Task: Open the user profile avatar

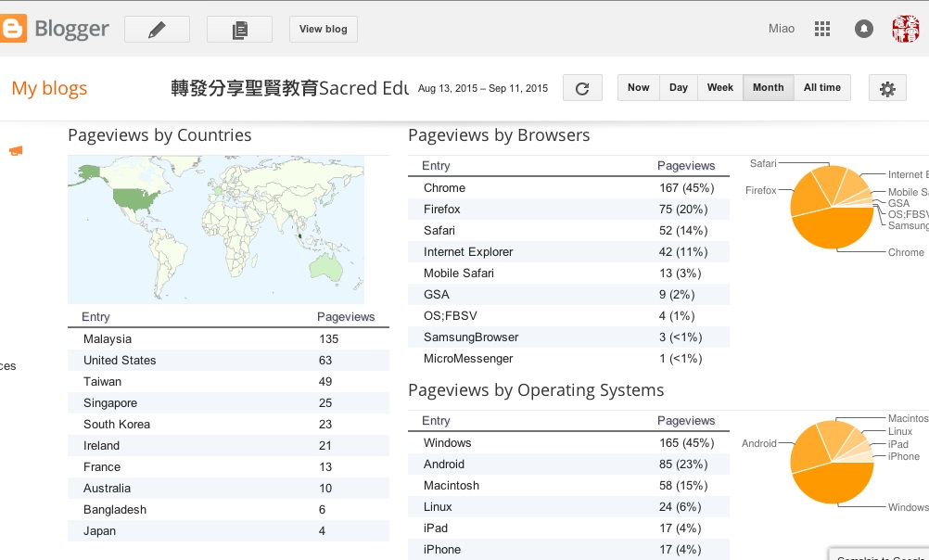Action: 906,29
